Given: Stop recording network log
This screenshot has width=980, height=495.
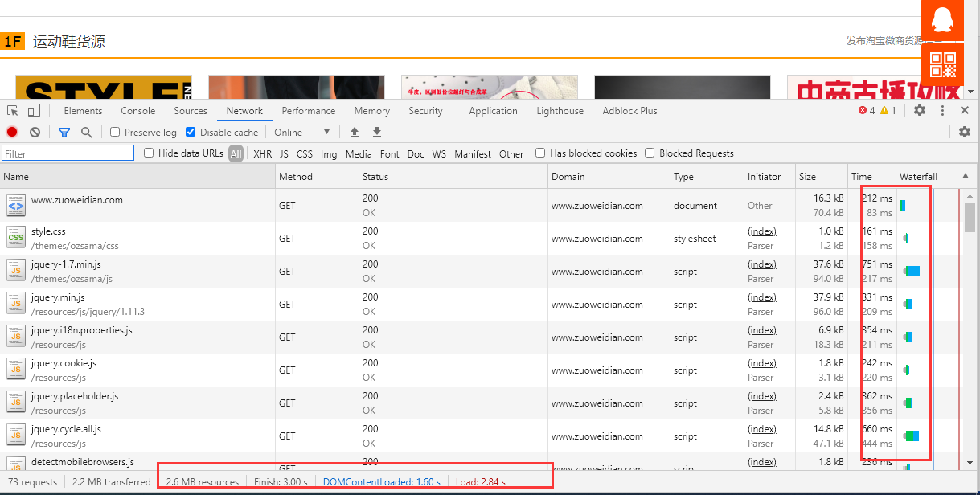Looking at the screenshot, I should pyautogui.click(x=12, y=132).
